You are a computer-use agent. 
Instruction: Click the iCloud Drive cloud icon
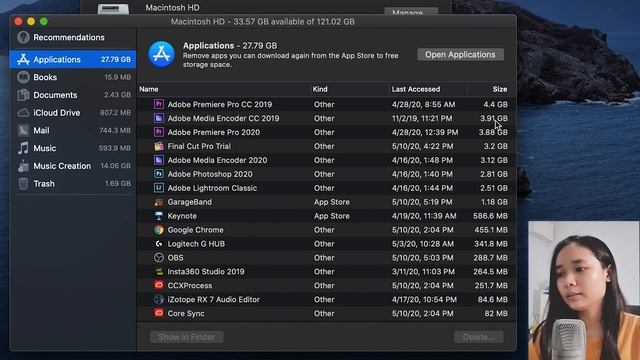23,113
